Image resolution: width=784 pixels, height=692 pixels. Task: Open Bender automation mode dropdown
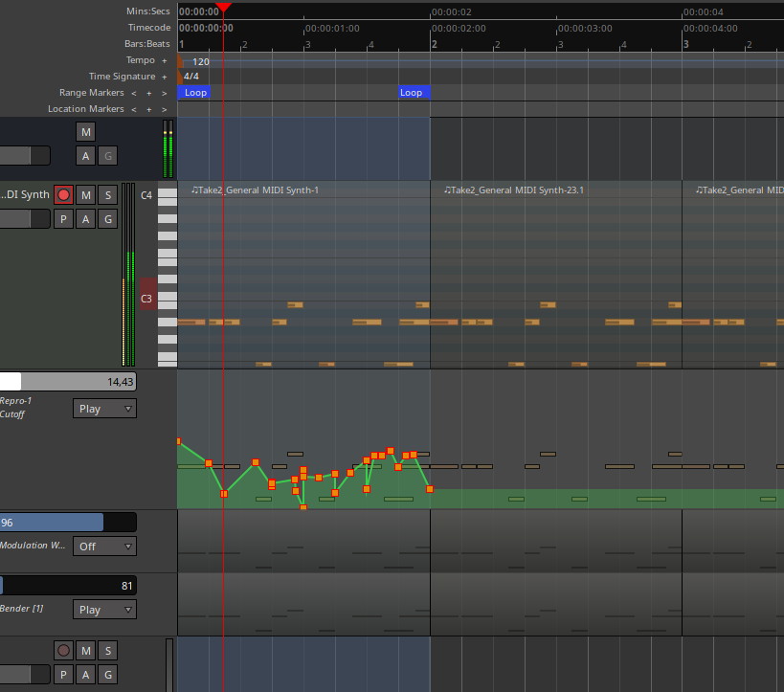click(104, 610)
